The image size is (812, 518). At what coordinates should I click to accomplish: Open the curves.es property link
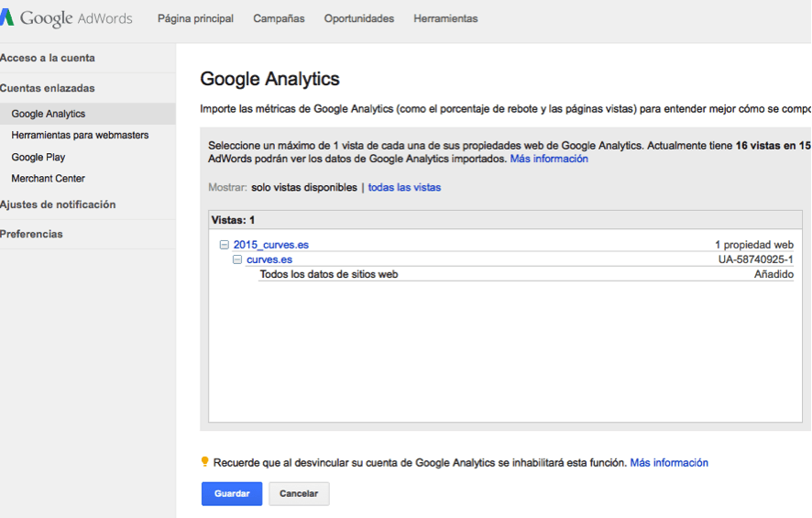269,259
